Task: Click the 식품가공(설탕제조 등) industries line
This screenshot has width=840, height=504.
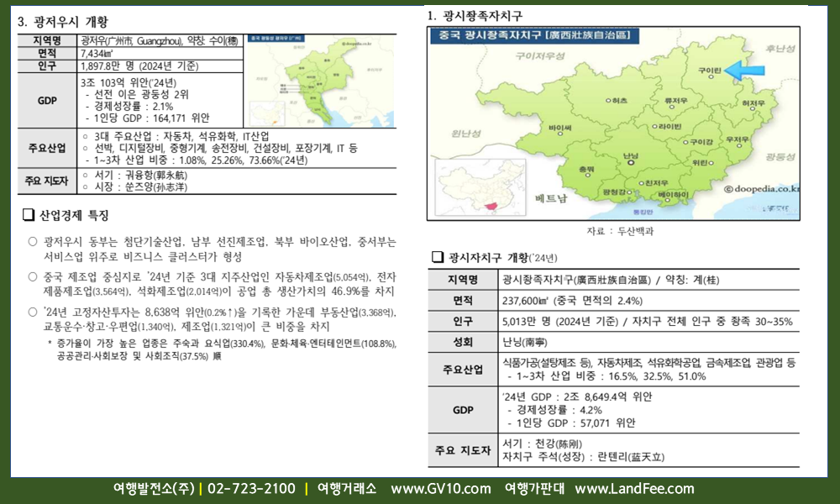Action: [648, 363]
